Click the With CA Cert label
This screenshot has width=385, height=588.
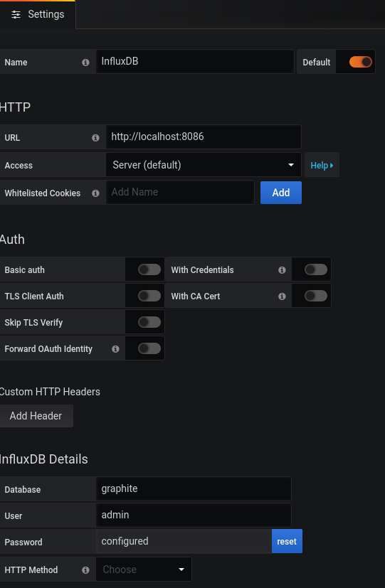tap(196, 296)
